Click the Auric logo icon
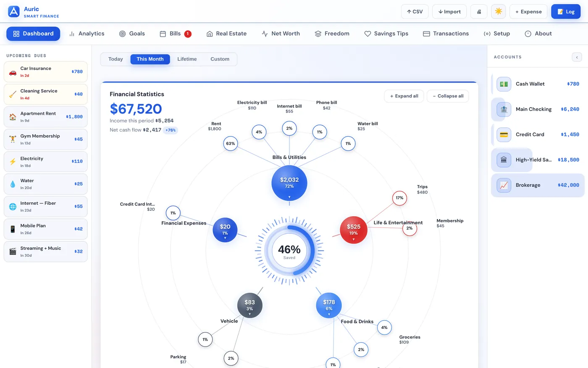The image size is (588, 368). [14, 11]
